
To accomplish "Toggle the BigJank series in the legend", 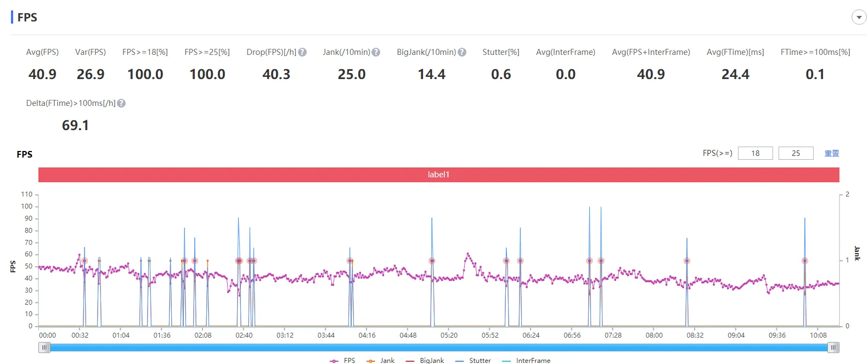I will click(x=425, y=361).
